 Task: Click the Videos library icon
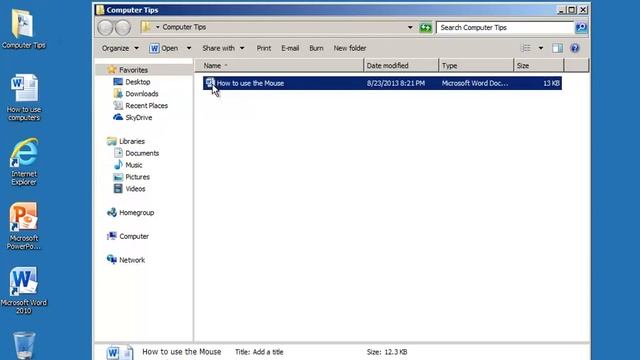118,189
